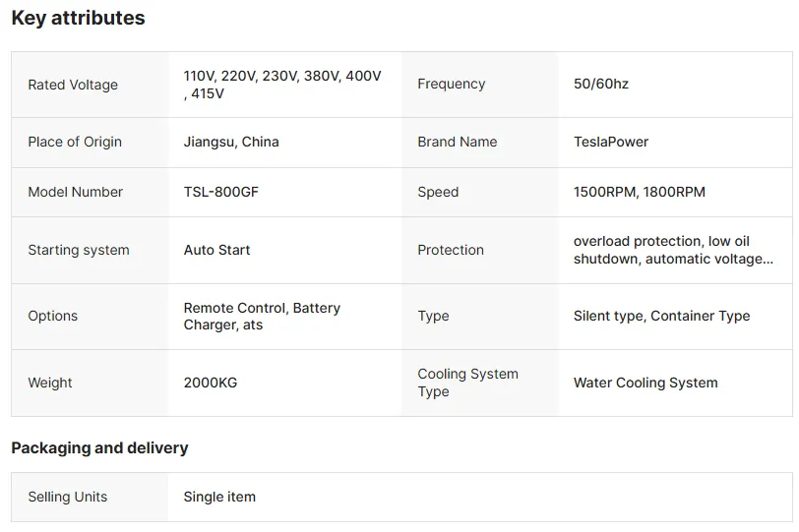This screenshot has width=799, height=532.
Task: Select the Place of Origin label
Action: pos(75,142)
